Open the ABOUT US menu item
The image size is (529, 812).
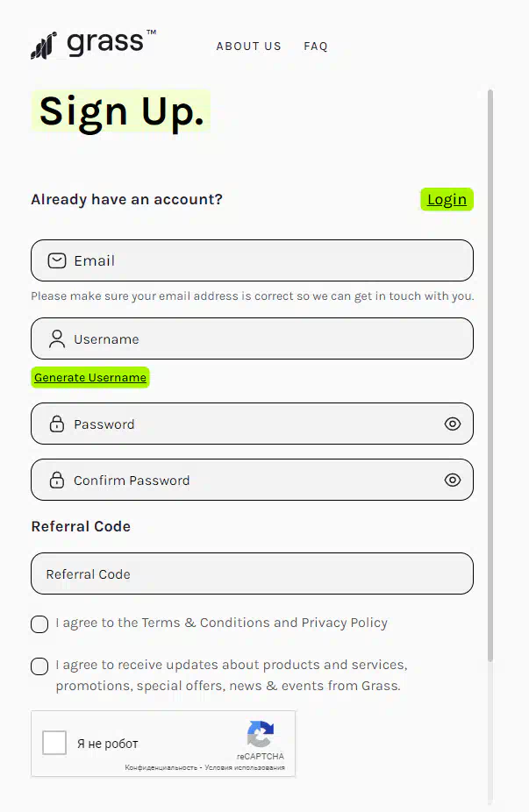[x=248, y=46]
